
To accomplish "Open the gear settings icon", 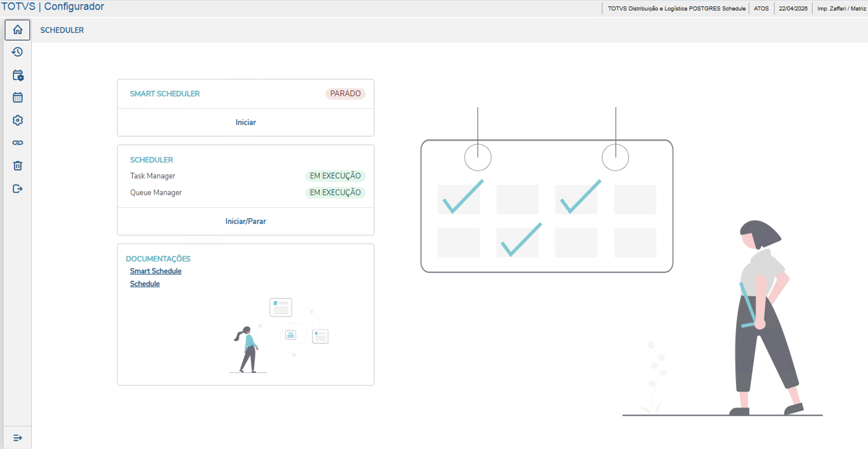I will point(18,120).
